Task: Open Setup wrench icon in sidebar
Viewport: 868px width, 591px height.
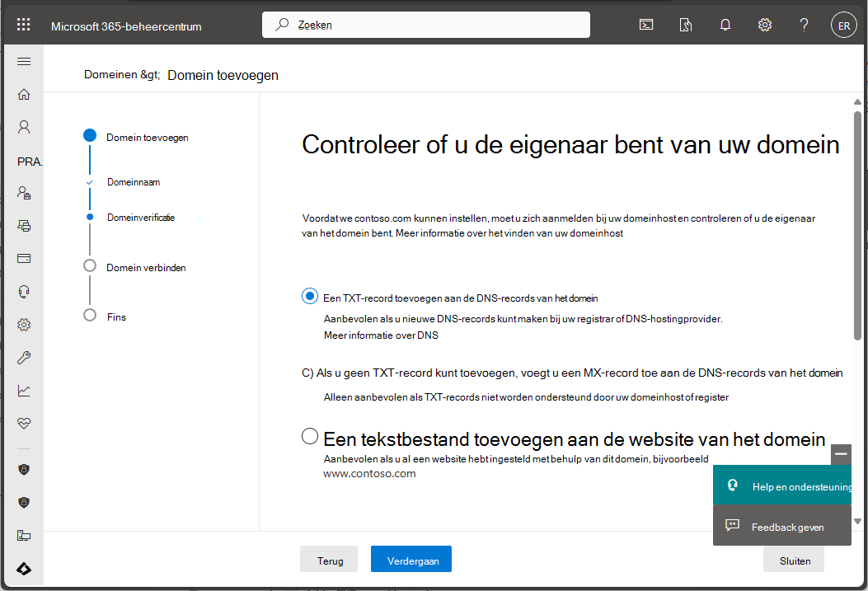Action: coord(24,358)
